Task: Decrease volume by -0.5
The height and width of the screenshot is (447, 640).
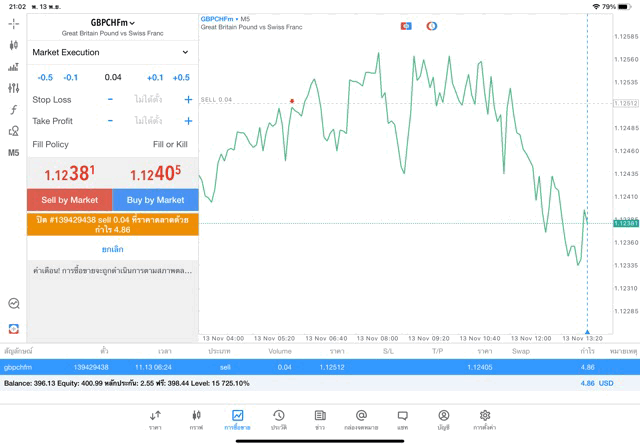Action: (x=45, y=77)
